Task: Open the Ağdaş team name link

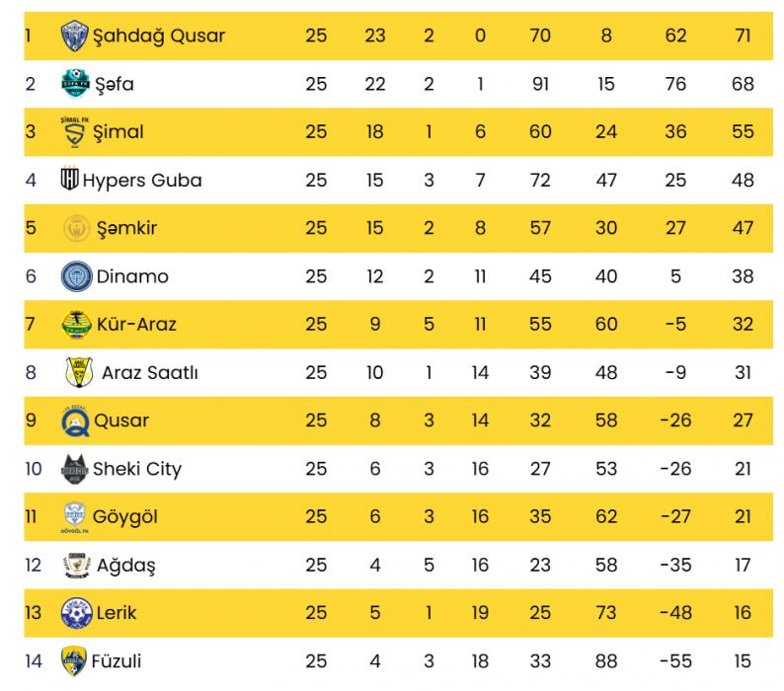Action: 126,565
